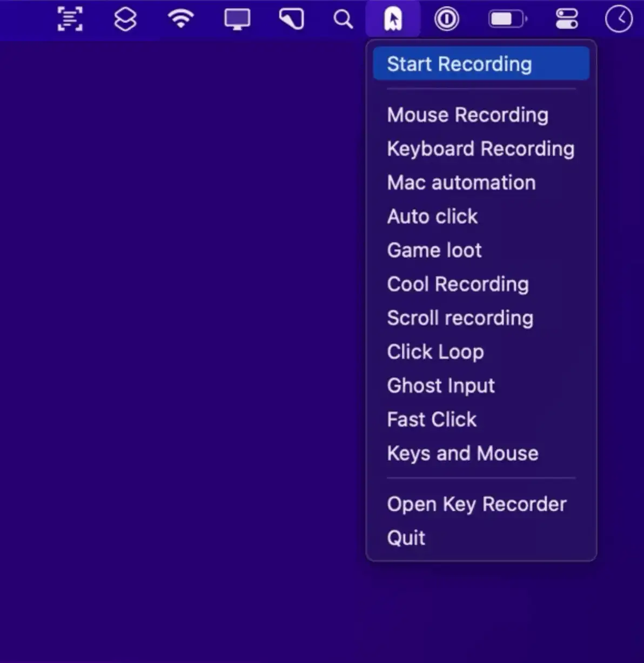Quit the app from the menu
The image size is (644, 663).
pyautogui.click(x=481, y=538)
